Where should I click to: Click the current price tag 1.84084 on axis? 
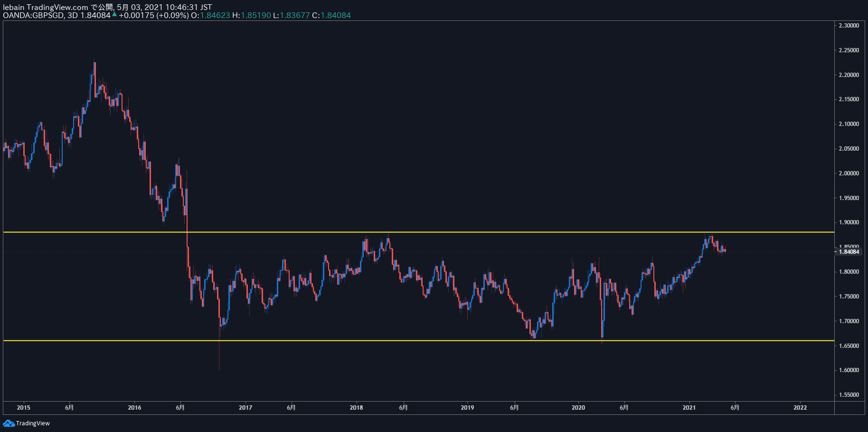tap(849, 252)
